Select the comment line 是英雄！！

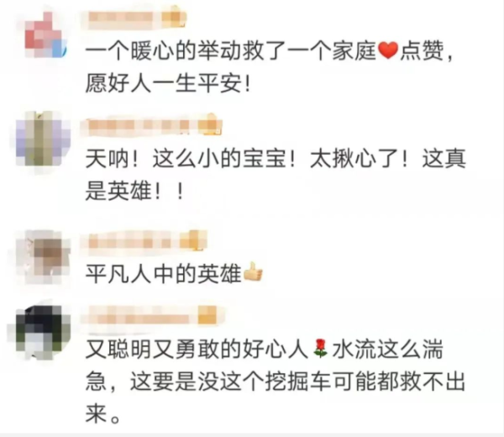coord(134,192)
